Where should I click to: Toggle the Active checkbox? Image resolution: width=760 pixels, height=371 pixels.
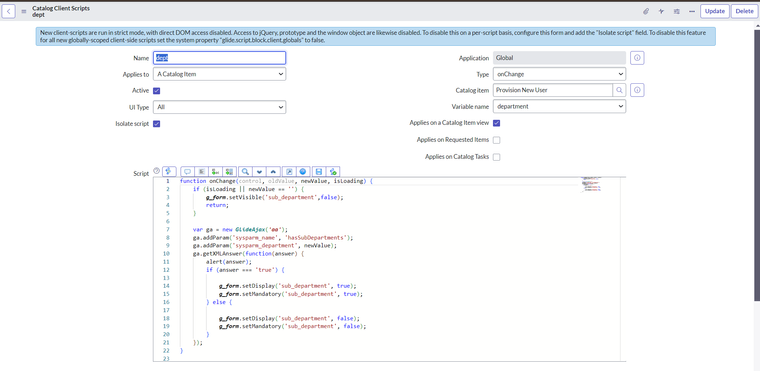[x=157, y=91]
